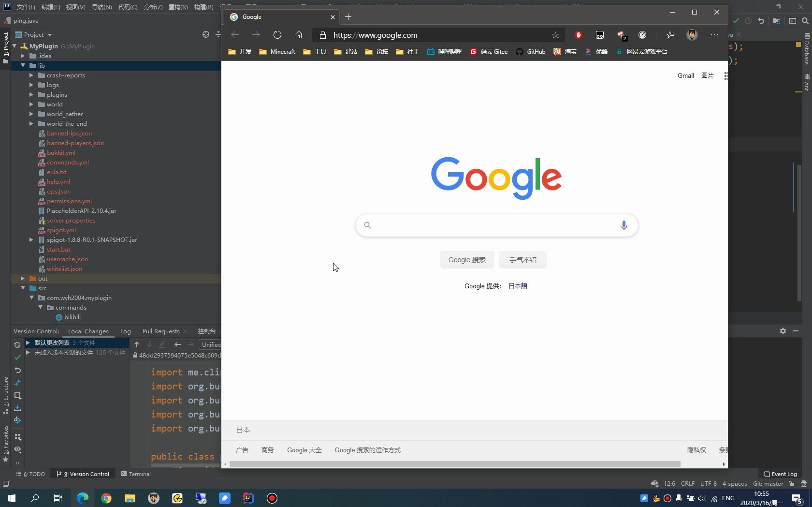Open Chrome from the taskbar

tap(106, 498)
